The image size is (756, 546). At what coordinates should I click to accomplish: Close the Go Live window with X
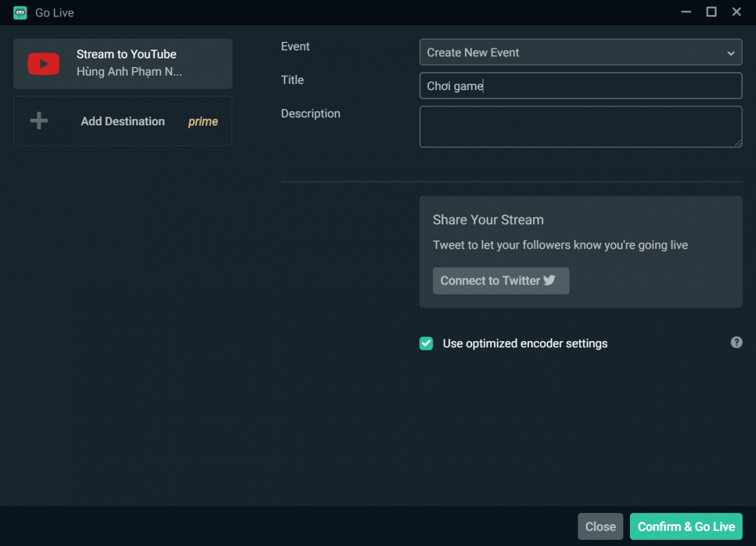click(x=736, y=12)
